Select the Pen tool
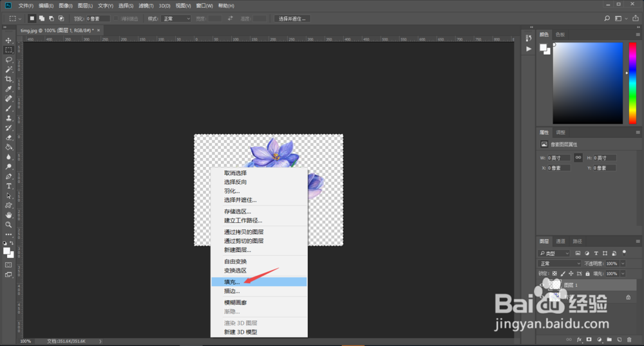This screenshot has height=346, width=644. (8, 177)
